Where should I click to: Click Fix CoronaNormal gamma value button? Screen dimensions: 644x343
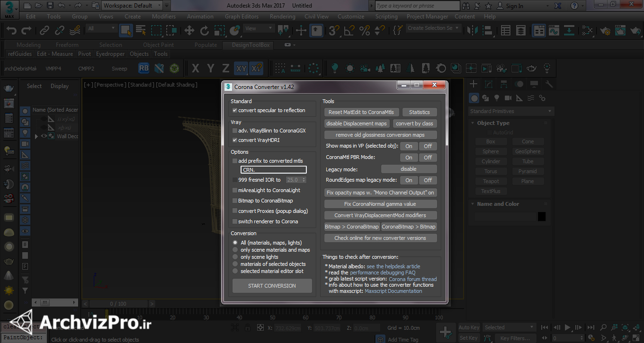tap(380, 204)
